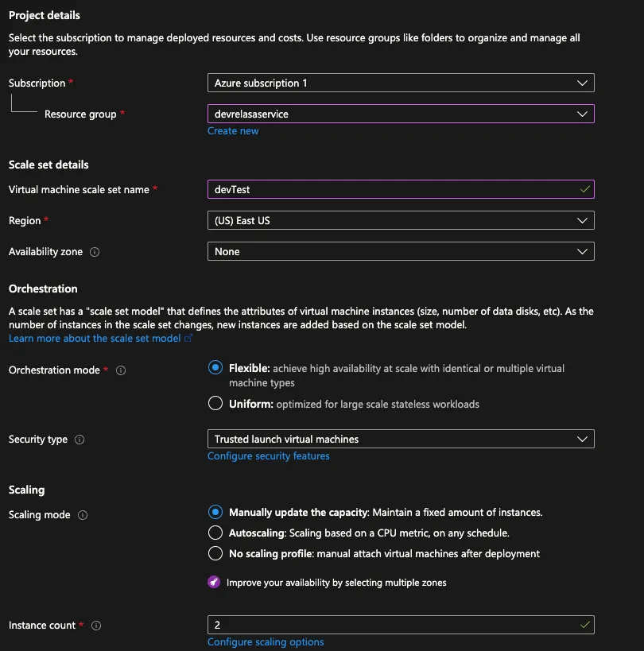This screenshot has height=651, width=644.
Task: Select the No scaling profile option
Action: (215, 553)
